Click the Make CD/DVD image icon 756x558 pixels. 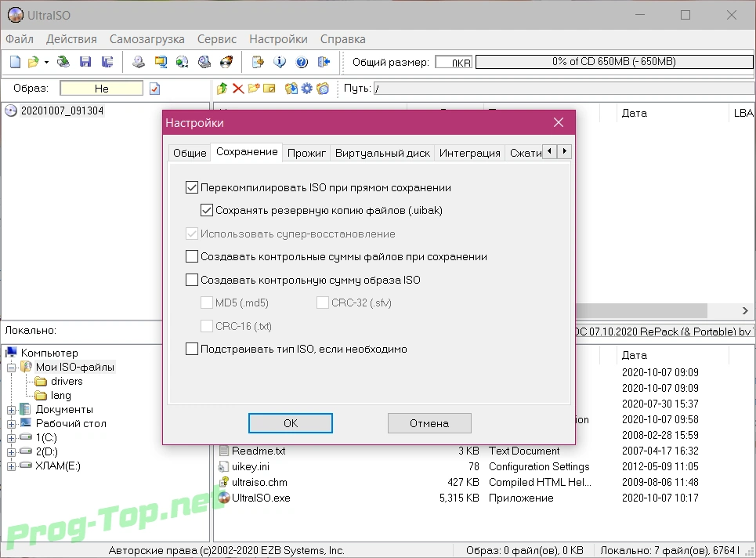139,62
